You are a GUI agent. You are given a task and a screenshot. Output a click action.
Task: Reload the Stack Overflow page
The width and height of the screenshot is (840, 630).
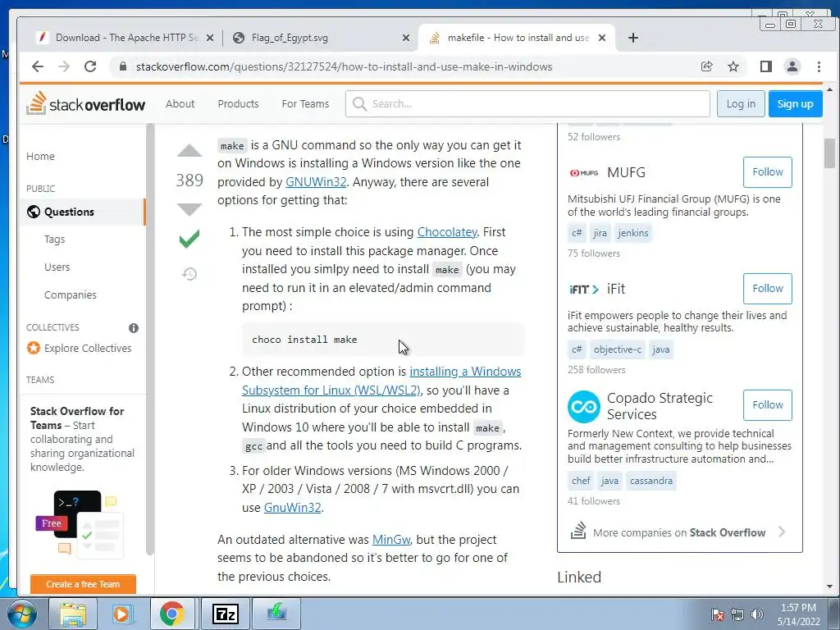[x=90, y=66]
